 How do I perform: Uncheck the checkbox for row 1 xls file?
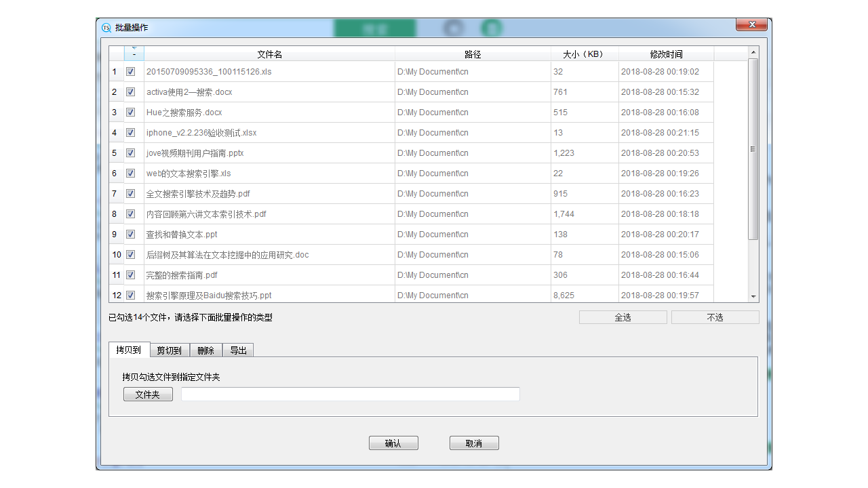pos(130,71)
